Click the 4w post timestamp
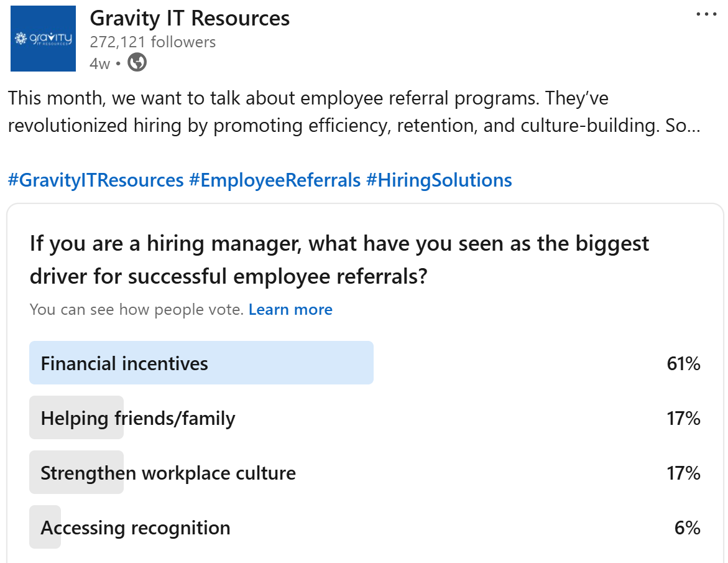This screenshot has height=563, width=728. 99,63
